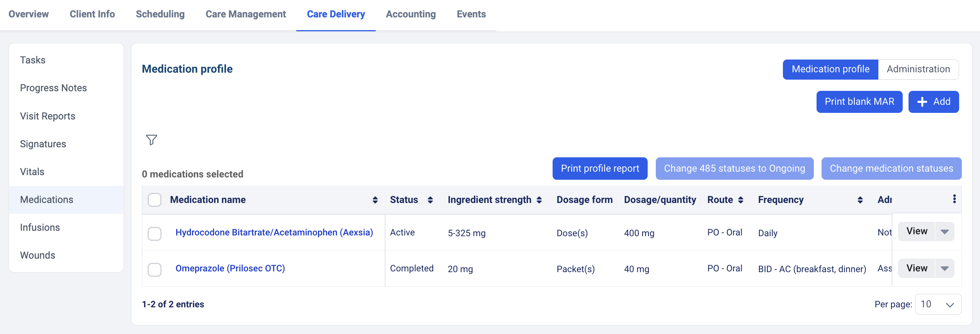Click the Daily frequency cell
This screenshot has width=980, height=334.
pos(767,233)
